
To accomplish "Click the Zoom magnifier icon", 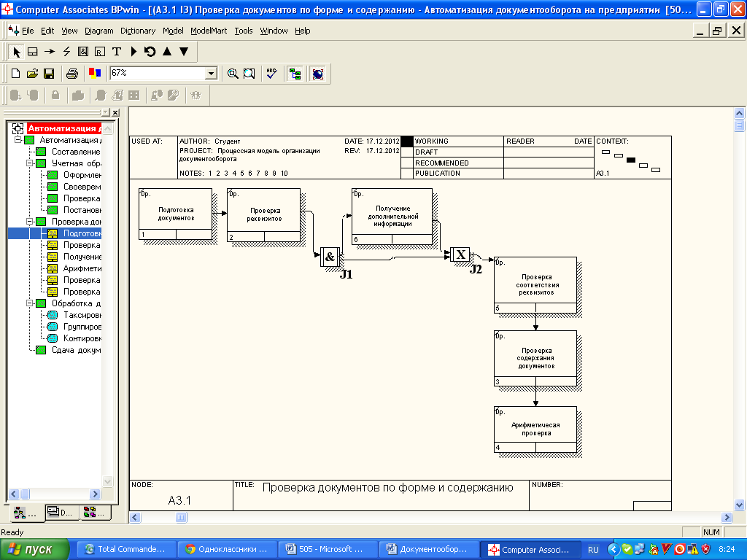I will pos(233,74).
